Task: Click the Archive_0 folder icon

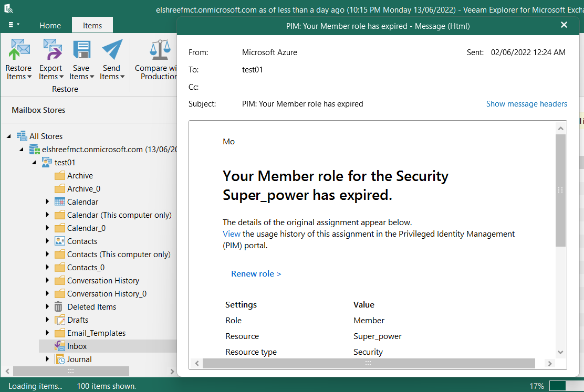Action: [59, 189]
